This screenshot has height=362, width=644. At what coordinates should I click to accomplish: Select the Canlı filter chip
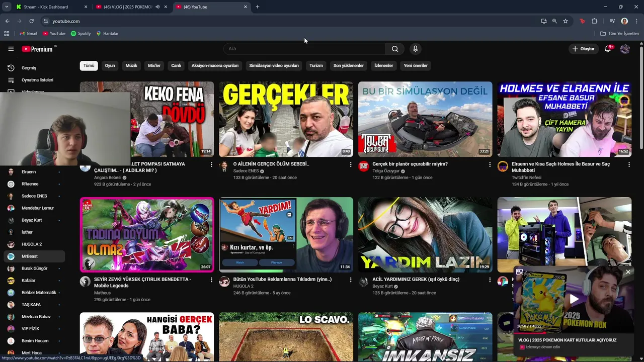point(176,65)
